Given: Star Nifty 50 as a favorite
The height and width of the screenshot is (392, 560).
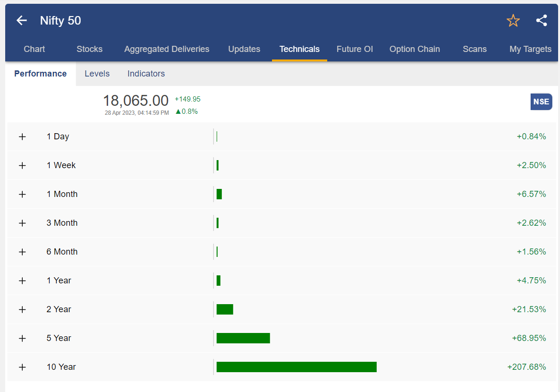Looking at the screenshot, I should pos(513,20).
